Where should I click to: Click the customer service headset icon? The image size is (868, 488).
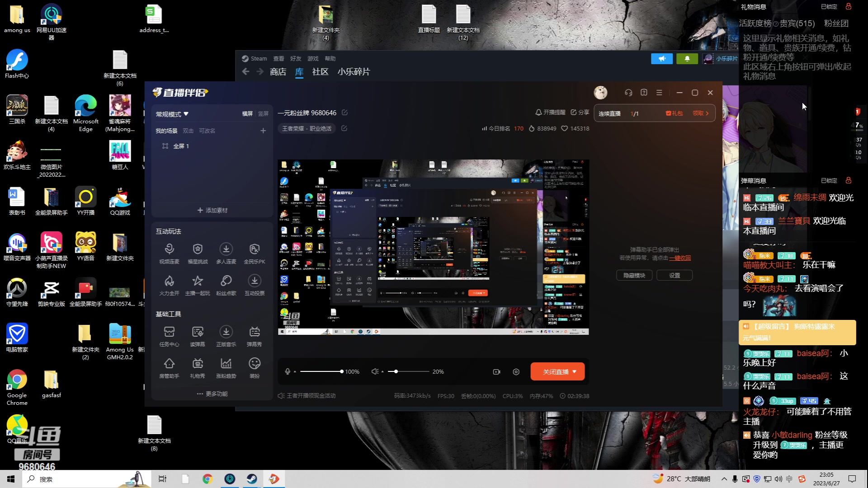[x=628, y=93]
